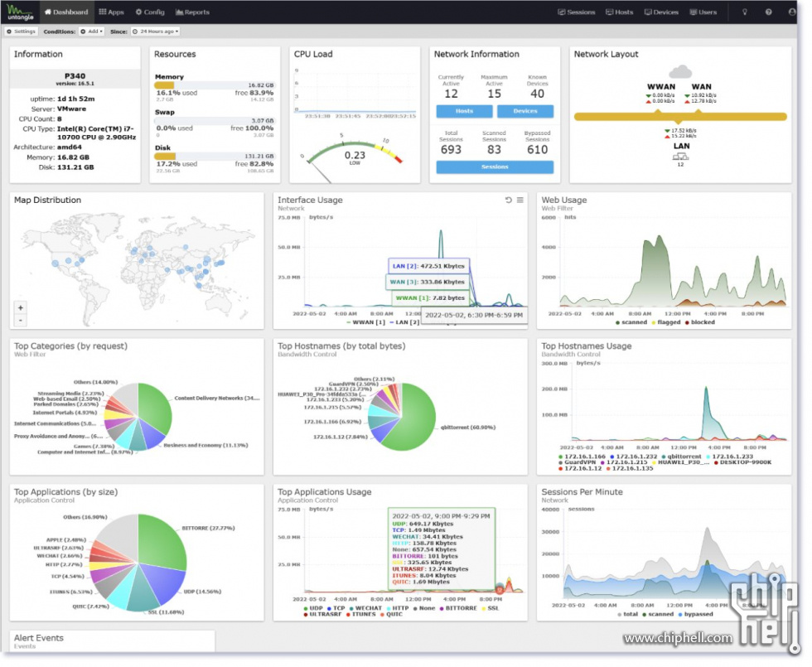Image resolution: width=812 pixels, height=667 pixels.
Task: Toggle UDP series in Top Applications Usage legend
Action: click(313, 608)
